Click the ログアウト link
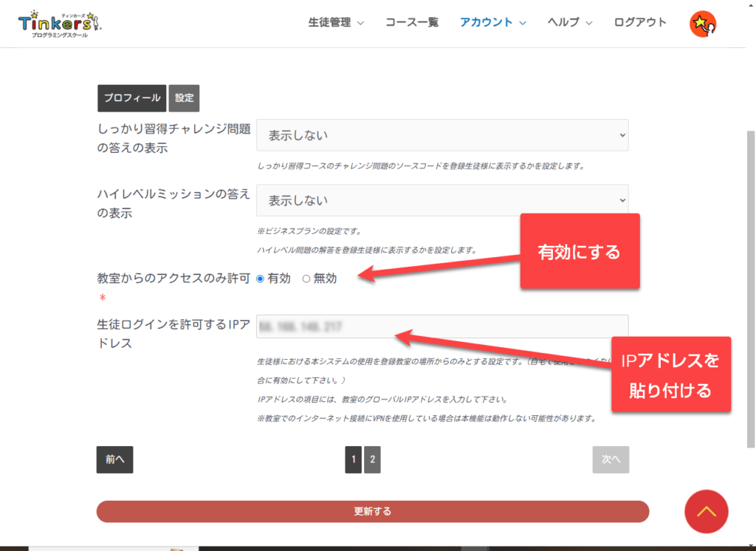Image resolution: width=756 pixels, height=551 pixels. [640, 22]
